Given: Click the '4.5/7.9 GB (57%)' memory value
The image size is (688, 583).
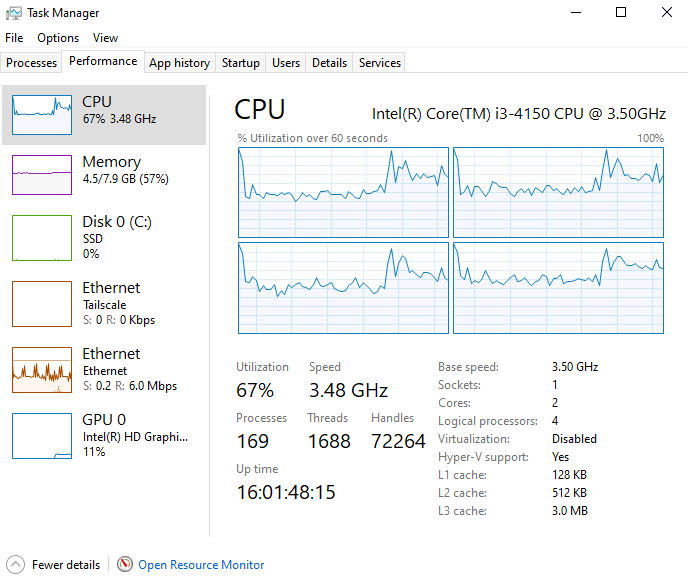Looking at the screenshot, I should 125,179.
